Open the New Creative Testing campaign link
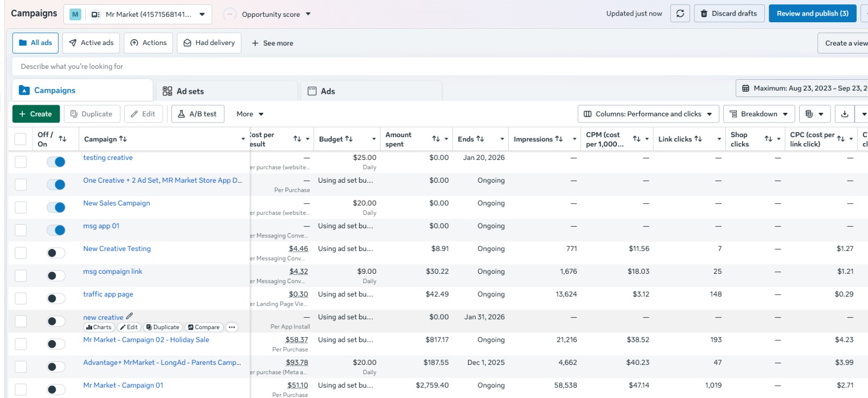This screenshot has height=398, width=868. [117, 248]
